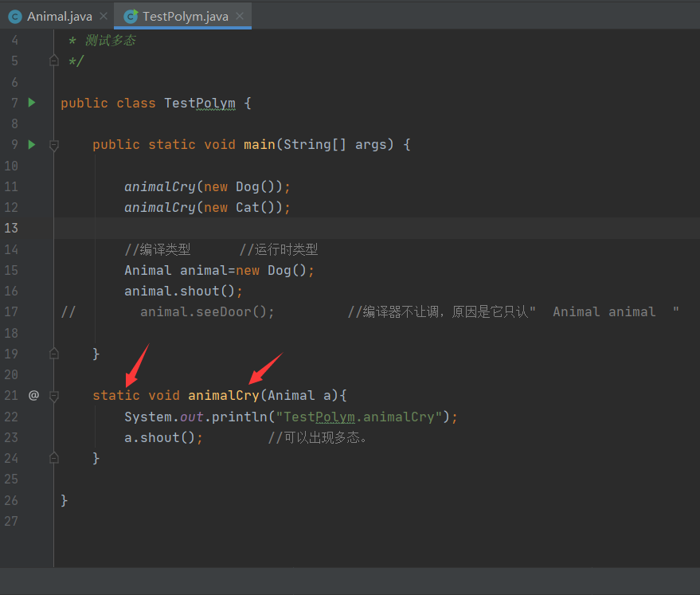Click the class name TestPolym in declaration
Image resolution: width=700 pixels, height=595 pixels.
[x=200, y=103]
